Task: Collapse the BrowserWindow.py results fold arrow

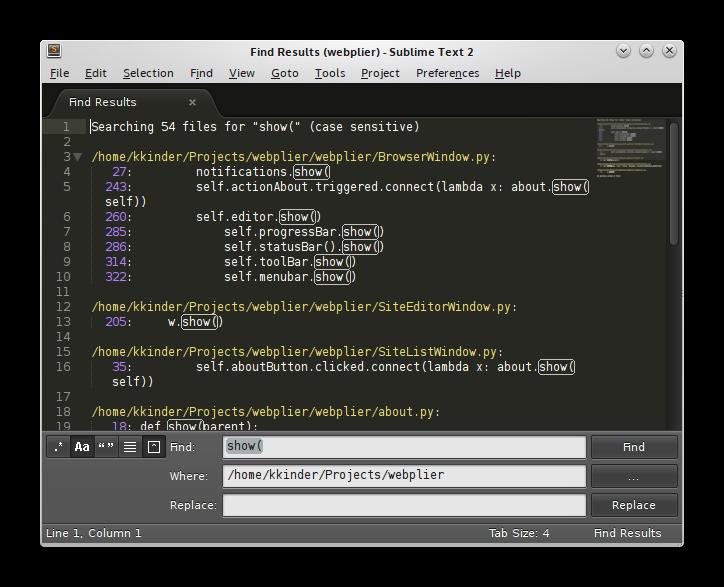Action: pos(78,157)
